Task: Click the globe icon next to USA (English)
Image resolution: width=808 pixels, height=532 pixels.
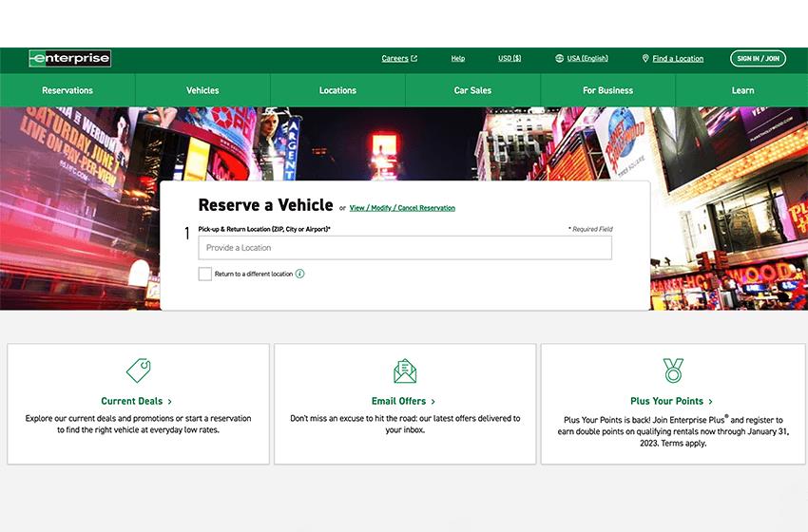Action: pos(559,59)
